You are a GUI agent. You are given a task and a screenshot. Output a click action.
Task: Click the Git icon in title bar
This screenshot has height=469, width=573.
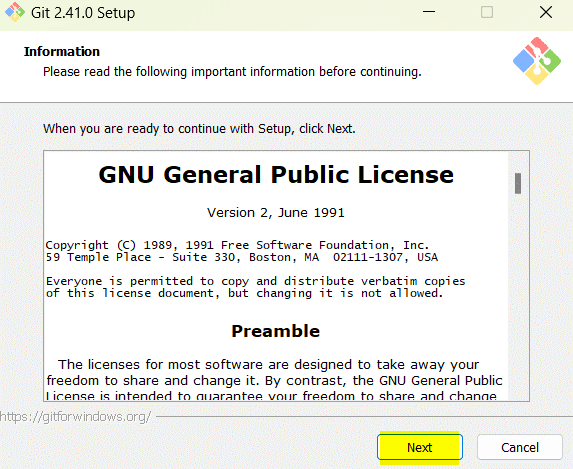coord(15,12)
